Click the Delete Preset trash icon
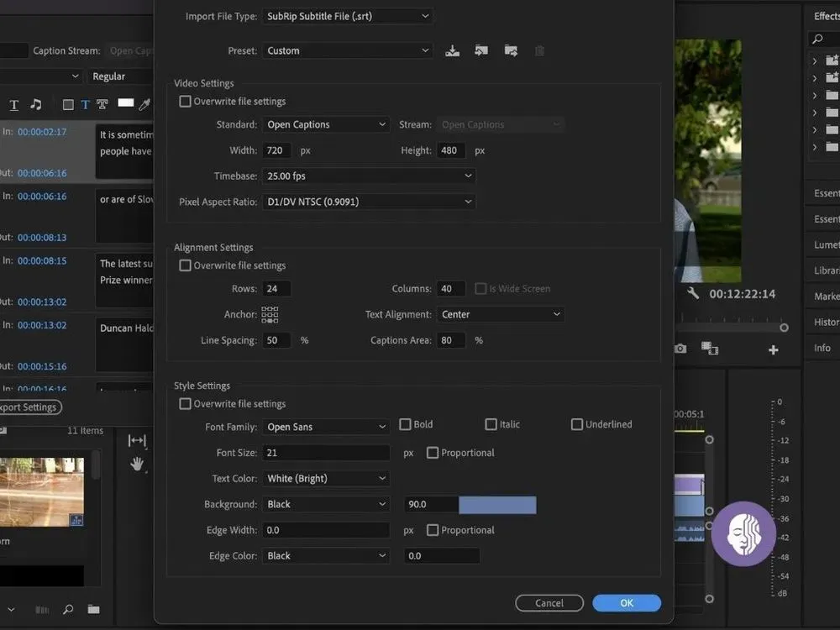 pyautogui.click(x=539, y=51)
